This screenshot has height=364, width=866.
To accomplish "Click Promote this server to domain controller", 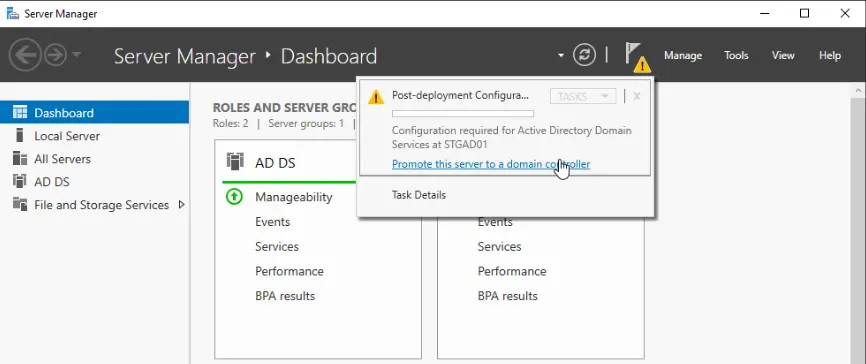I will coord(491,164).
